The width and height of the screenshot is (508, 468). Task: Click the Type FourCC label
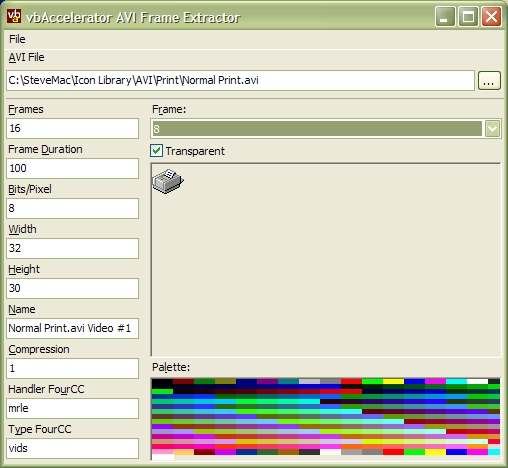(40, 429)
